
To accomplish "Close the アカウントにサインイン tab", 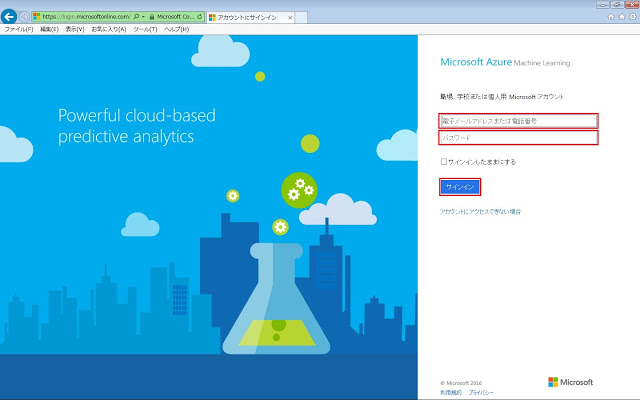I will tap(290, 18).
